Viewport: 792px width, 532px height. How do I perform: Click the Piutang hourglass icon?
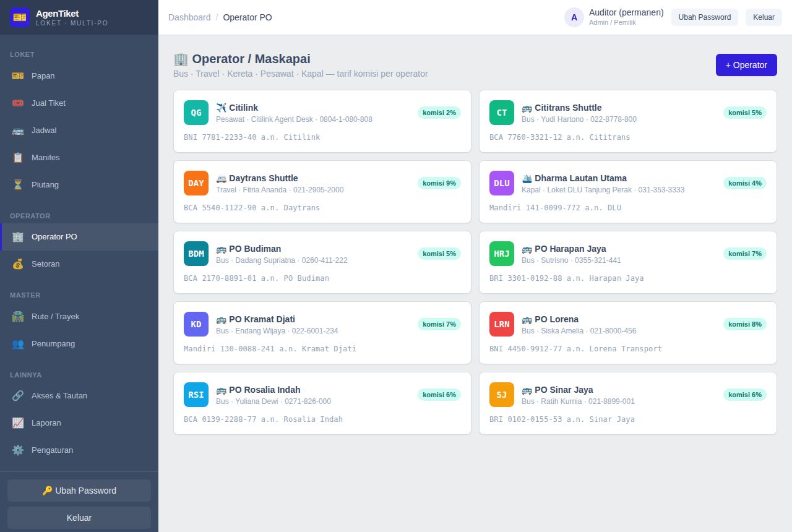[x=18, y=184]
